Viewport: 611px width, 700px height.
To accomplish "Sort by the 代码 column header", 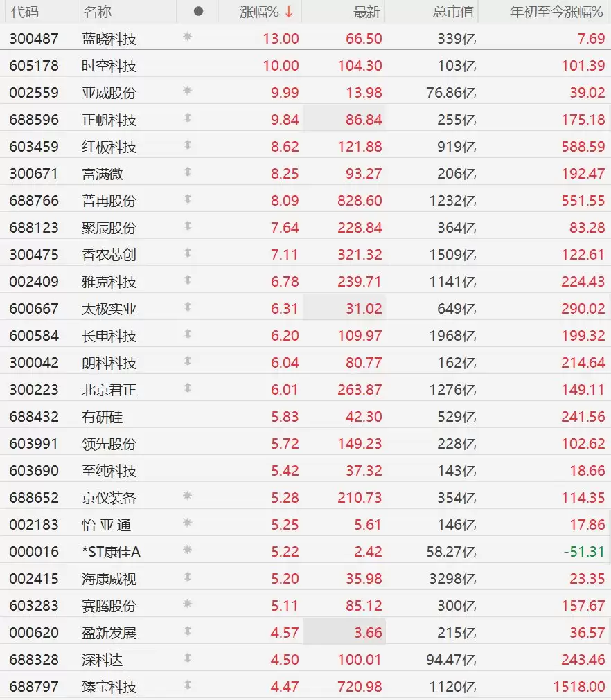I will click(x=24, y=12).
